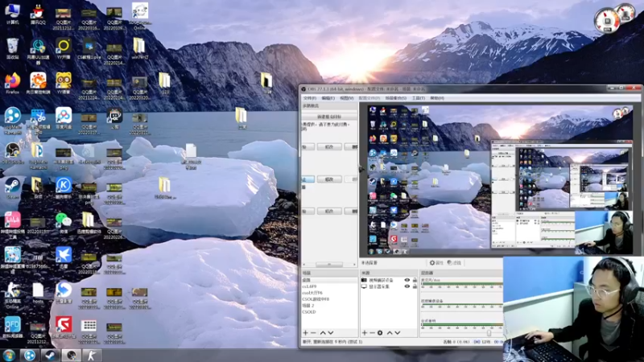Click the 属性 properties button below preview

[436, 263]
